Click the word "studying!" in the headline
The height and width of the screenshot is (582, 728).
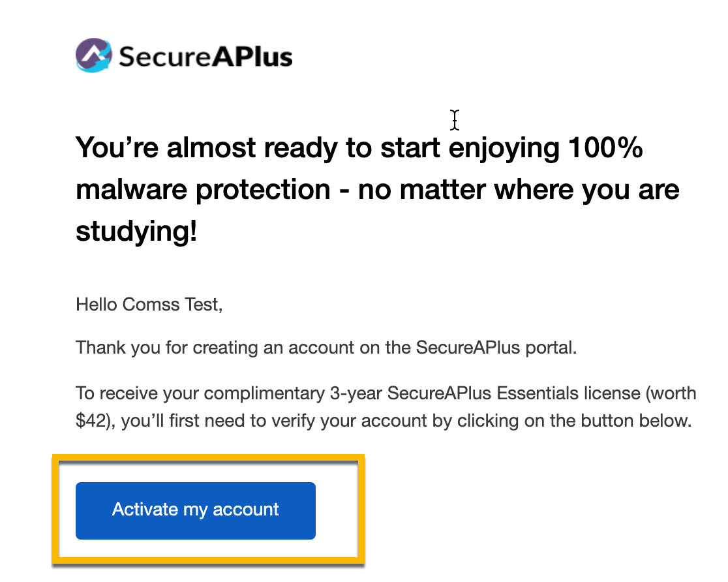(x=136, y=232)
